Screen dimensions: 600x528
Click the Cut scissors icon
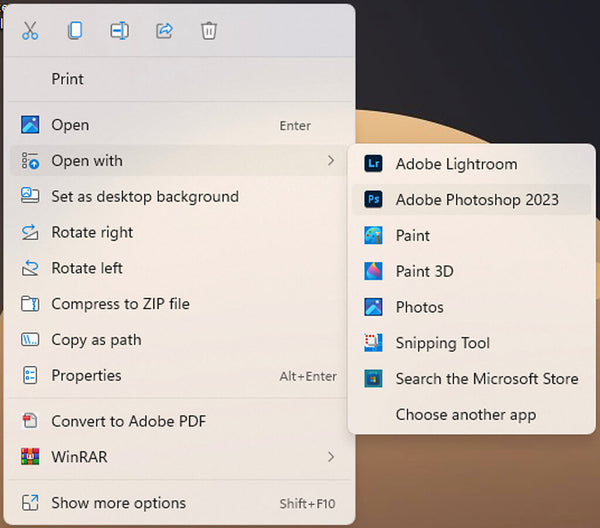click(x=30, y=31)
